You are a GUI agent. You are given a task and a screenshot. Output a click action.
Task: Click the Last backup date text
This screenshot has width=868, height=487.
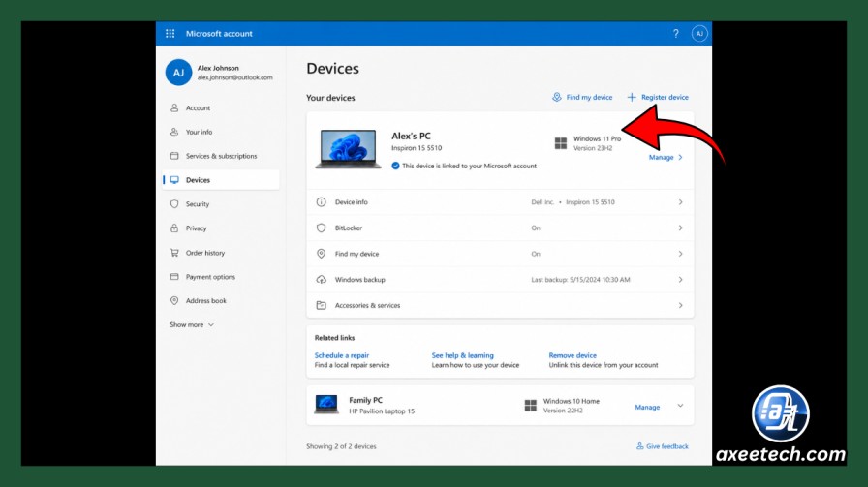[580, 280]
